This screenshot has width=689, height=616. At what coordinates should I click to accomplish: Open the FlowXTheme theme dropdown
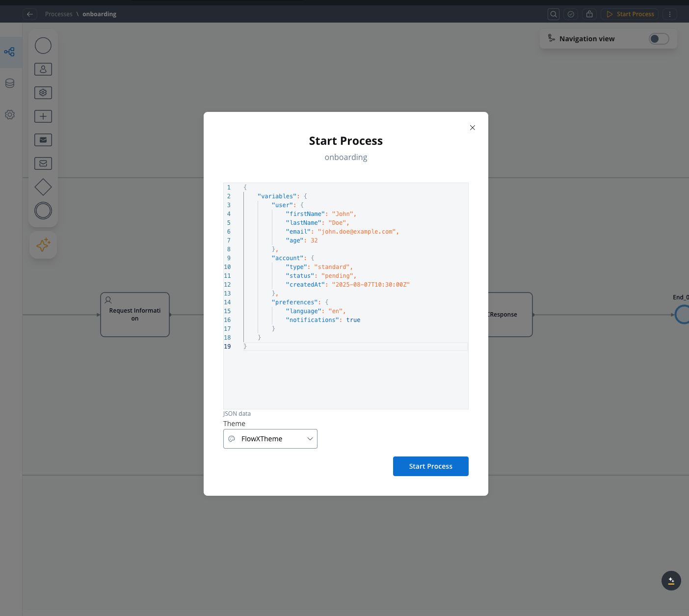point(270,439)
